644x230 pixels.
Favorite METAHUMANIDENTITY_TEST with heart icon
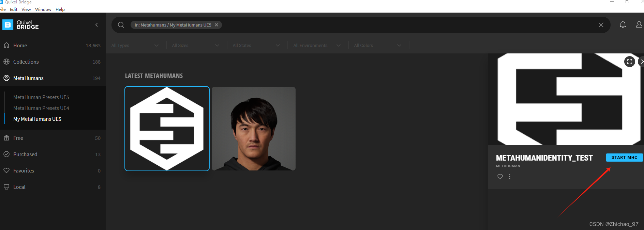(500, 177)
